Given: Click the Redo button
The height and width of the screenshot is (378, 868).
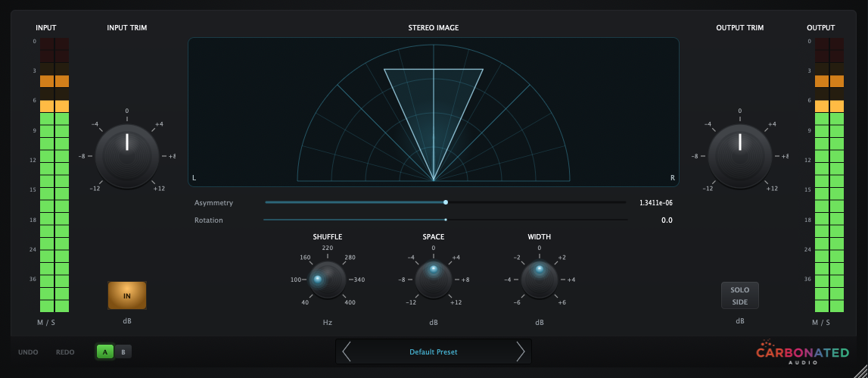Looking at the screenshot, I should click(x=66, y=352).
